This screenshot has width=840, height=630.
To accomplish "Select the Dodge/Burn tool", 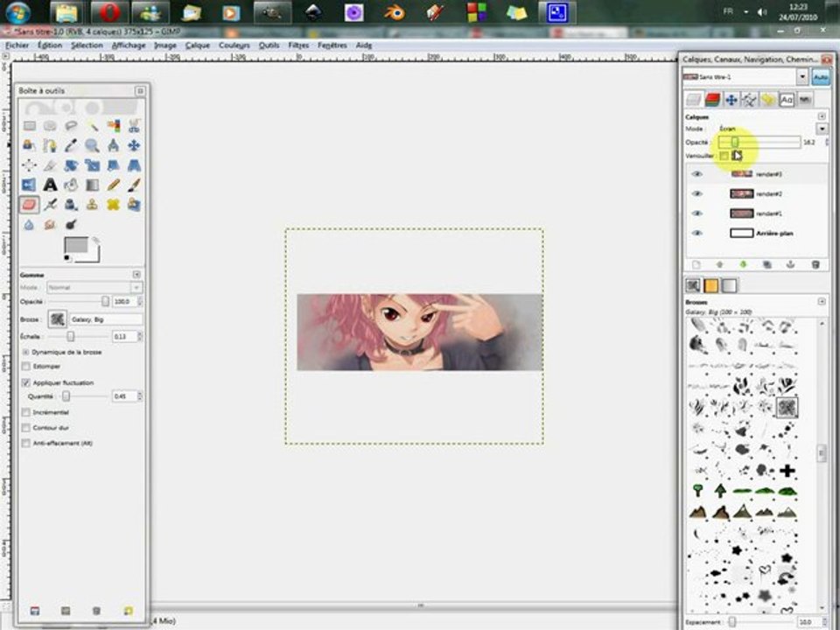I will tap(71, 225).
